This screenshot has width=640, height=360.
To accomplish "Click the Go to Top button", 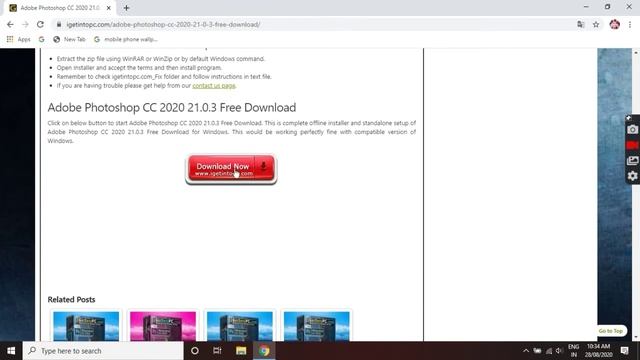I will (x=611, y=331).
